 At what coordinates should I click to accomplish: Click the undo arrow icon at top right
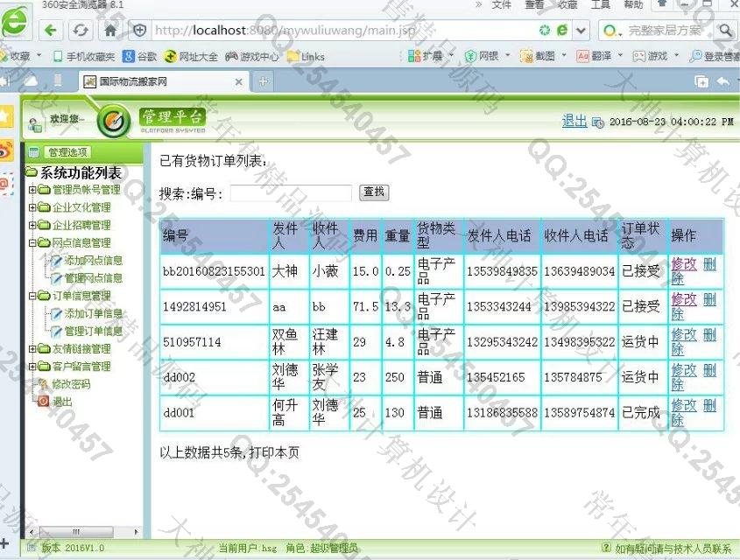722,81
